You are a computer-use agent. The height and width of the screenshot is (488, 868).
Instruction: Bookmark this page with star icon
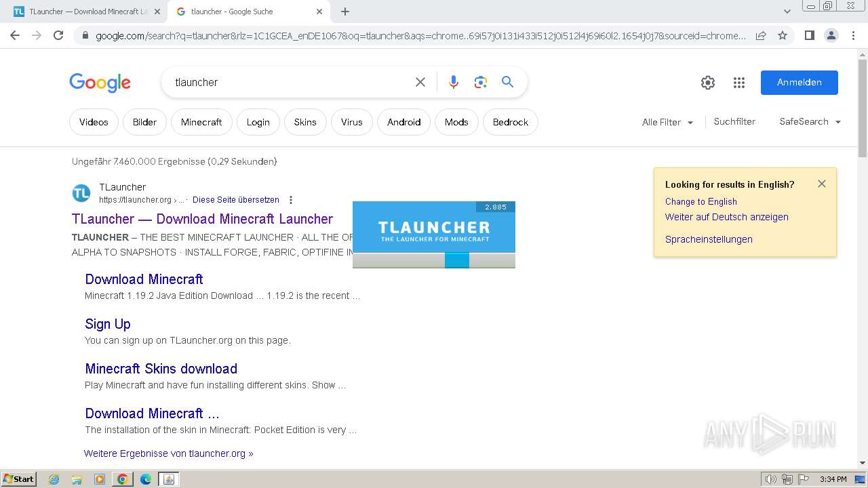click(x=783, y=35)
